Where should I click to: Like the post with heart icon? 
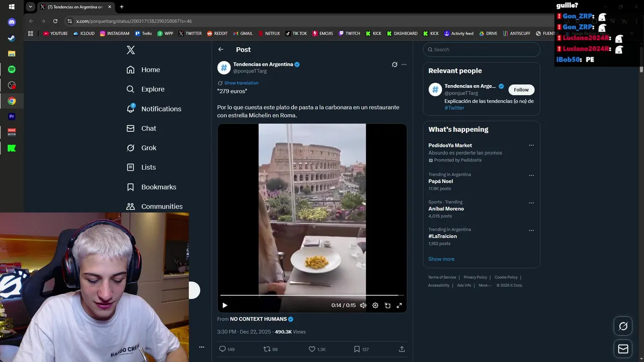click(312, 349)
